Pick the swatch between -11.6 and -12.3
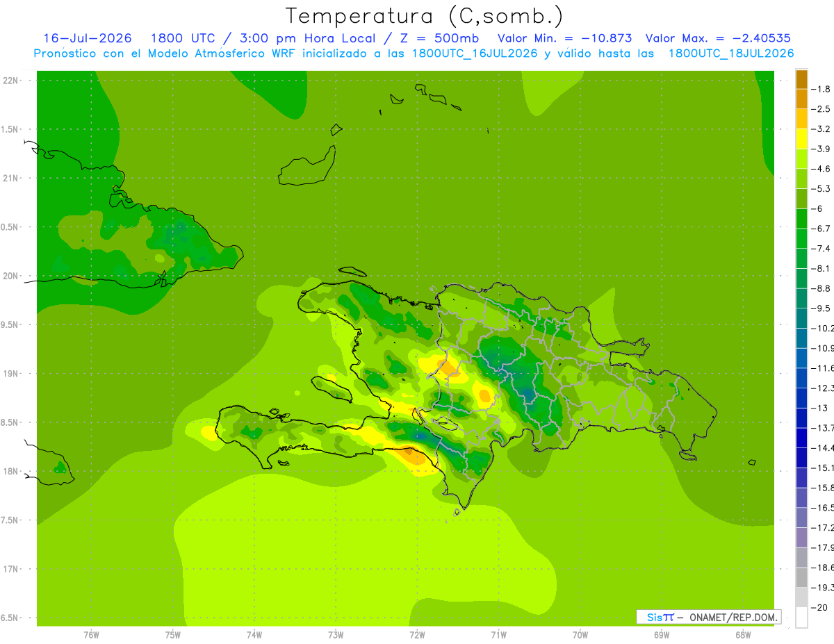 pyautogui.click(x=801, y=378)
